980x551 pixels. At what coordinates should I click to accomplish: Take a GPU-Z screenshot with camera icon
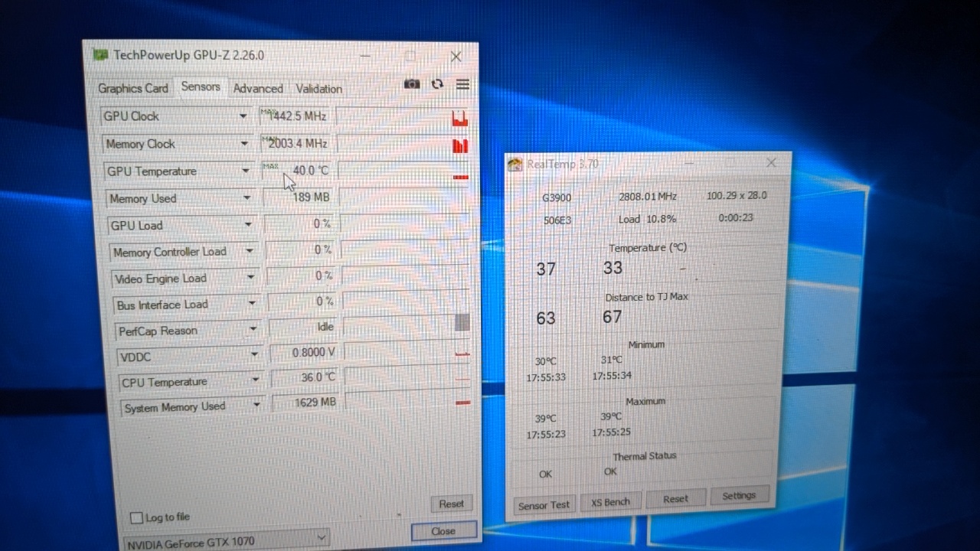pyautogui.click(x=412, y=85)
